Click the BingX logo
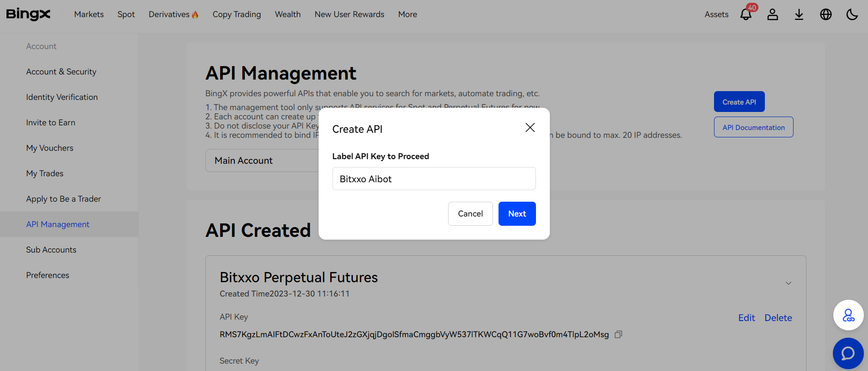 [28, 14]
